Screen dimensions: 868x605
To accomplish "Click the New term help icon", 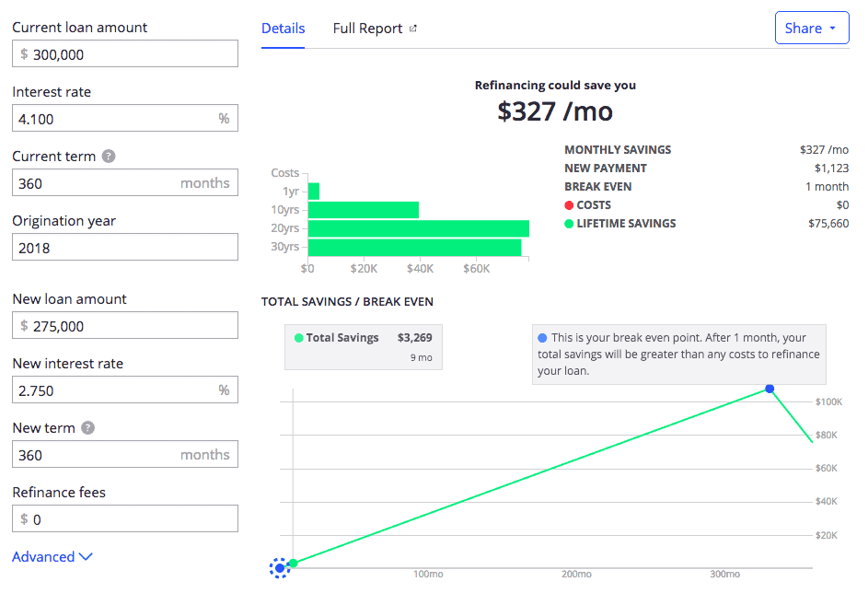I will point(88,428).
